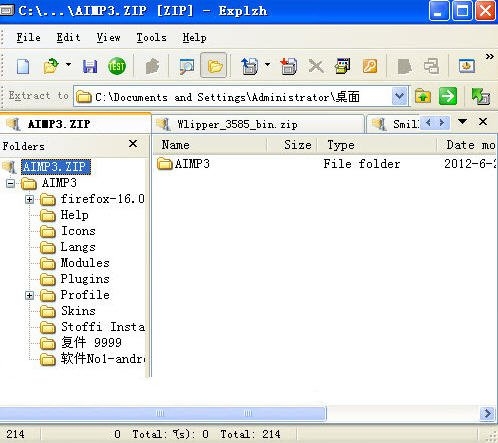Close the Folders pane
The height and width of the screenshot is (443, 498).
tap(133, 144)
